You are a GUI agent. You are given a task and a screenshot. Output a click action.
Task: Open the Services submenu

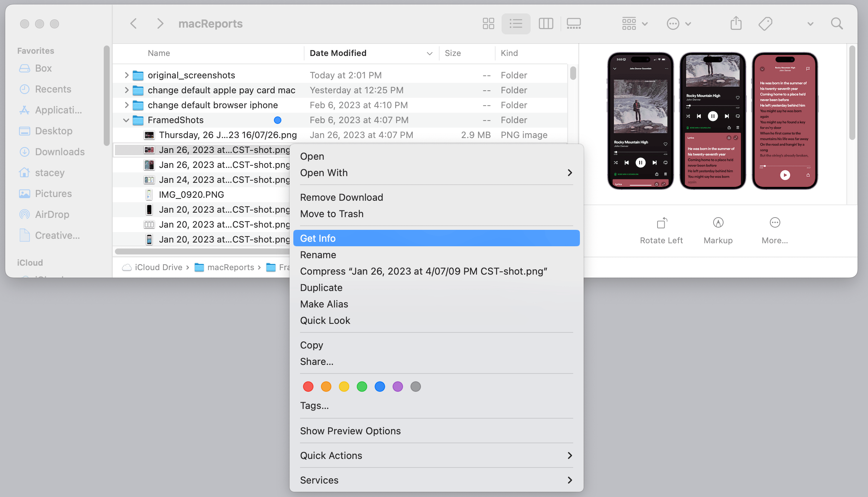coord(436,480)
